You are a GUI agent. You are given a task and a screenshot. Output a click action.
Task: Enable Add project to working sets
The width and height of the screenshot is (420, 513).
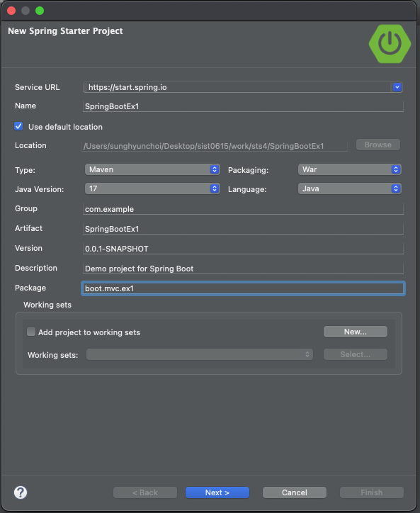(x=31, y=332)
